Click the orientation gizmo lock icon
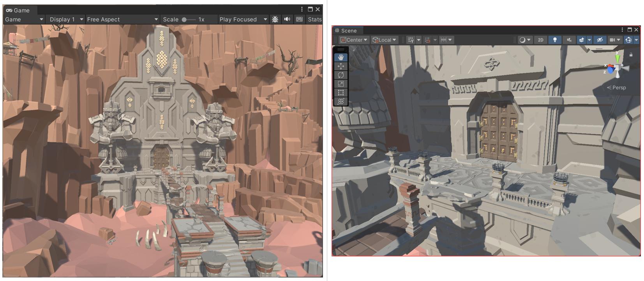Viewport: 644px width, 281px height. click(x=631, y=55)
